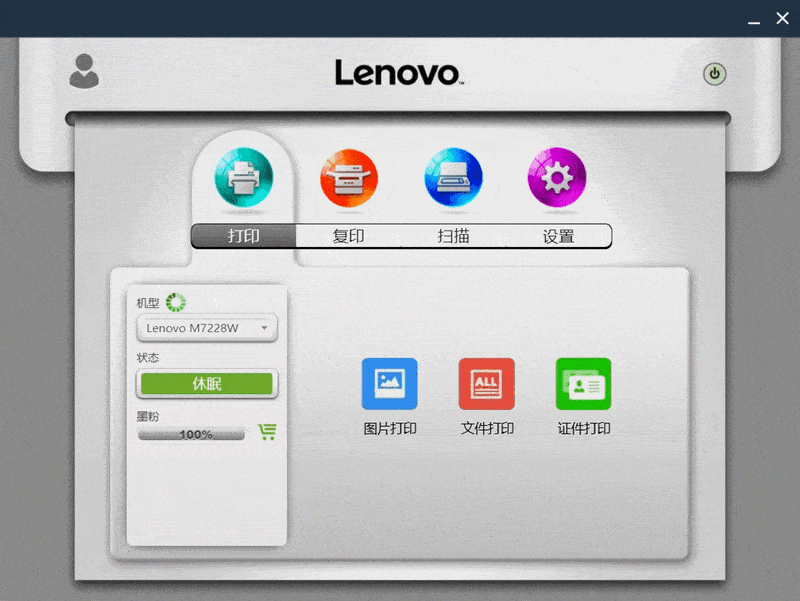Click the 100% toner level bar
800x601 pixels.
click(x=191, y=435)
